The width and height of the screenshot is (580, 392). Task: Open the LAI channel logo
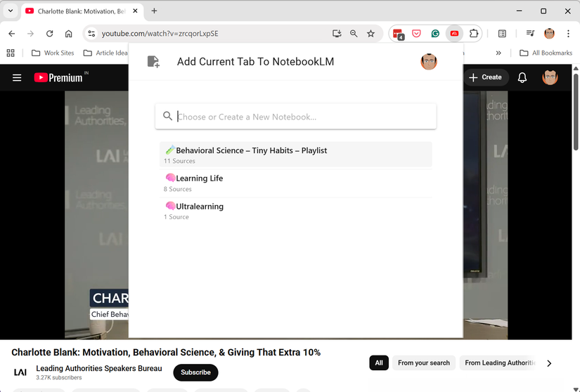tap(20, 372)
